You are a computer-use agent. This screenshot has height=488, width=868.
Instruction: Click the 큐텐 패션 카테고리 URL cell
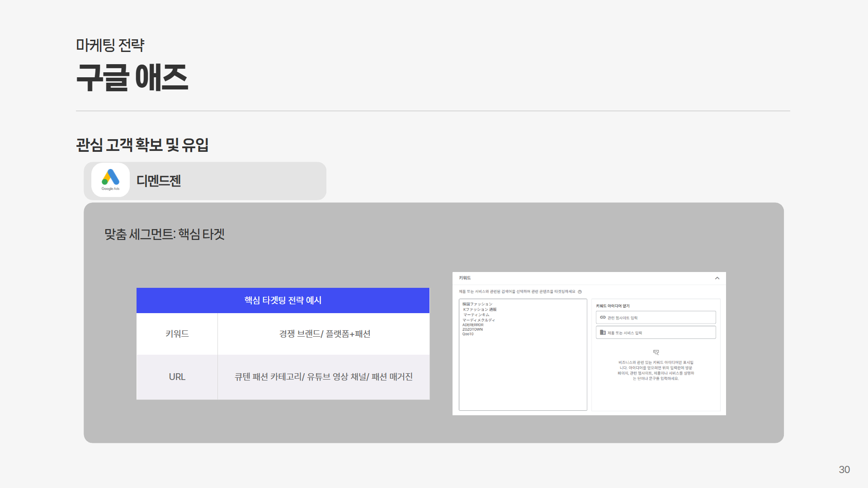[324, 377]
